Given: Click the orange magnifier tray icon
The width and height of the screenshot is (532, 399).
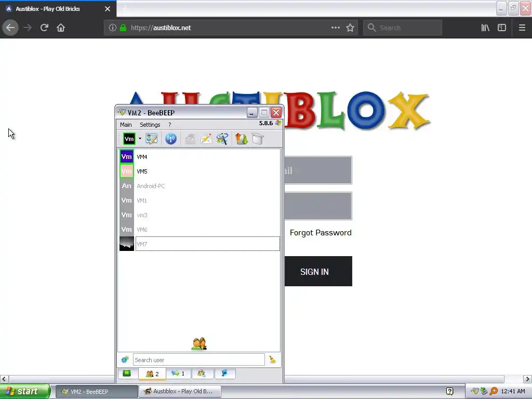Looking at the screenshot, I should click(x=494, y=391).
